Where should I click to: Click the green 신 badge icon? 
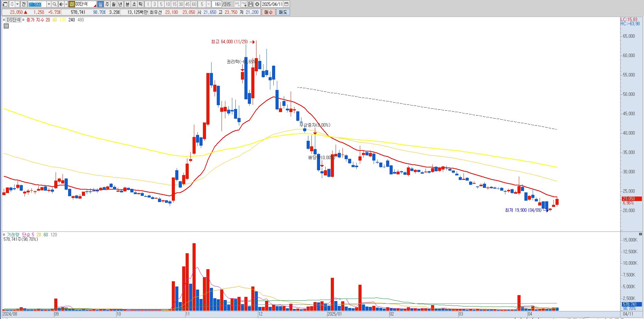pyautogui.click(x=71, y=4)
